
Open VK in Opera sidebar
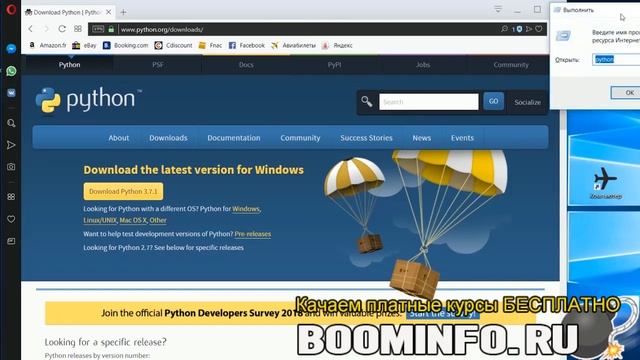click(x=11, y=93)
